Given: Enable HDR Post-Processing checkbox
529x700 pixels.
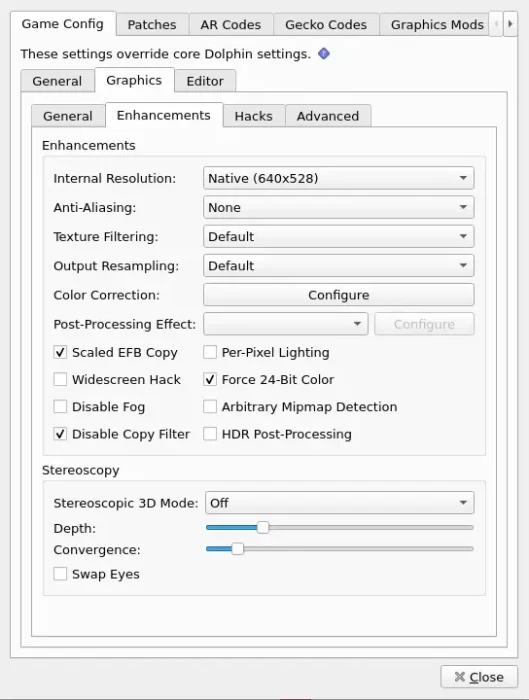Looking at the screenshot, I should click(x=210, y=434).
